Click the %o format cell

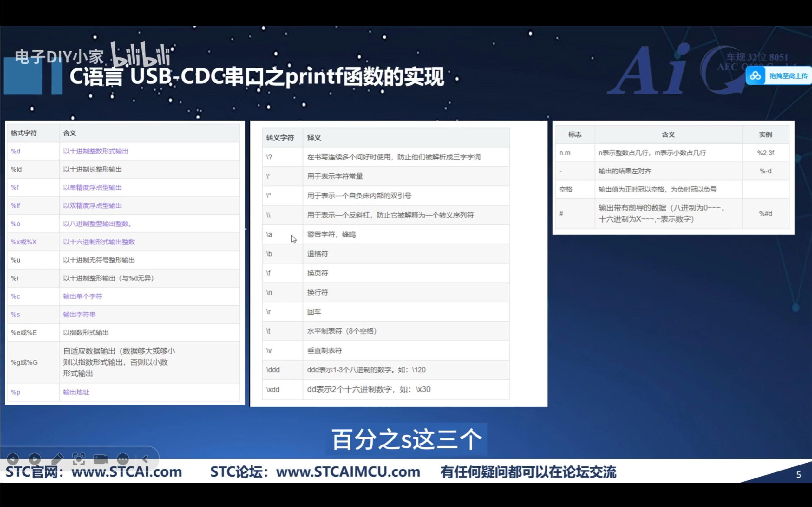click(x=33, y=224)
